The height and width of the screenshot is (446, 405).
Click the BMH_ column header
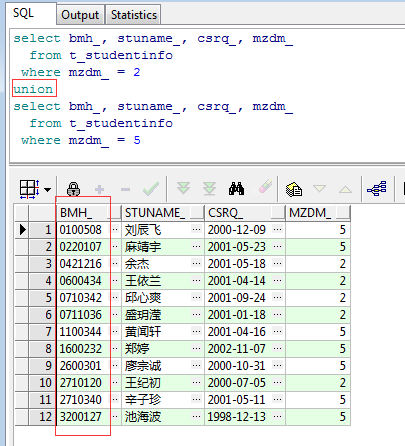[x=82, y=213]
